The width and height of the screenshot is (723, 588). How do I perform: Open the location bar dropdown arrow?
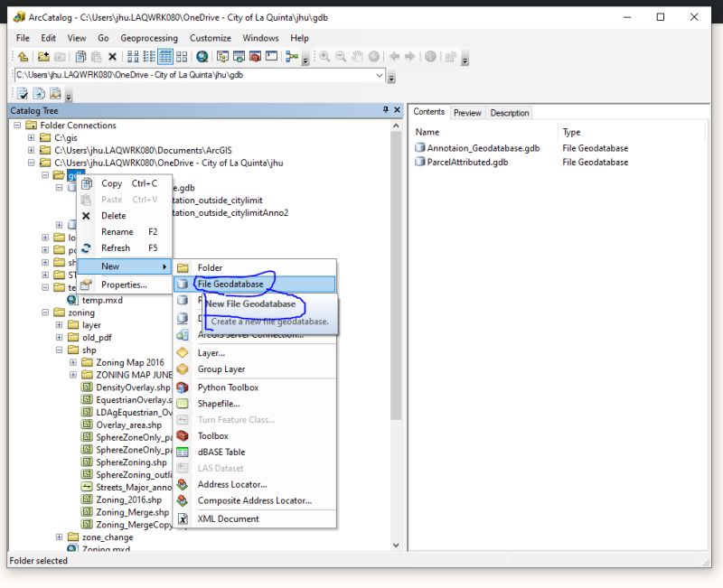coord(380,75)
